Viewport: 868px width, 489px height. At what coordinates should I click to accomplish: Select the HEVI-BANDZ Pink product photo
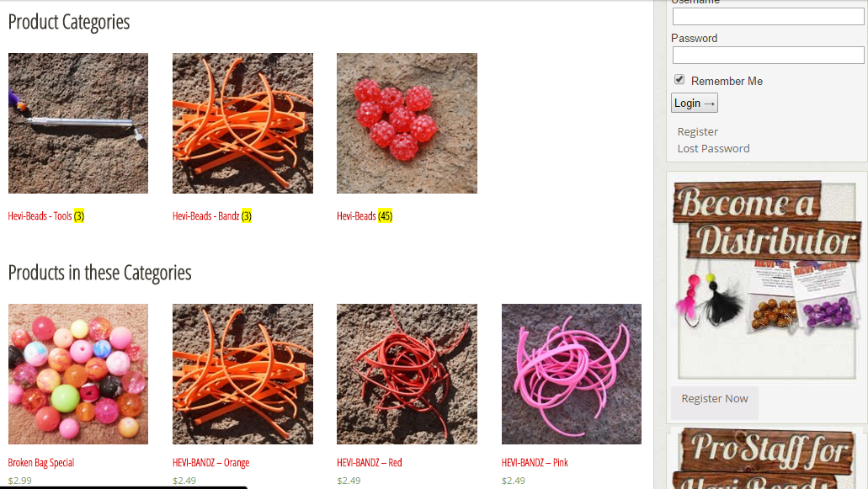(572, 374)
